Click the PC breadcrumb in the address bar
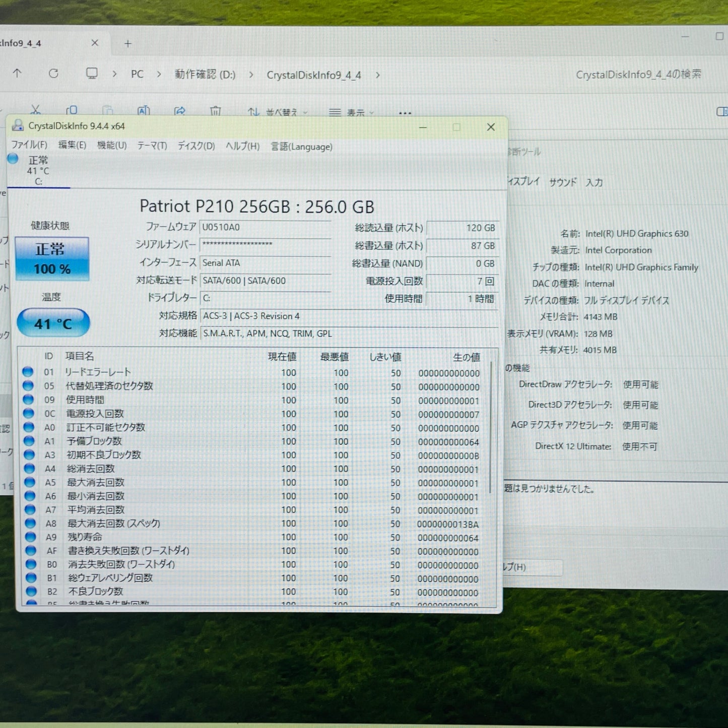The width and height of the screenshot is (728, 728). 137,74
